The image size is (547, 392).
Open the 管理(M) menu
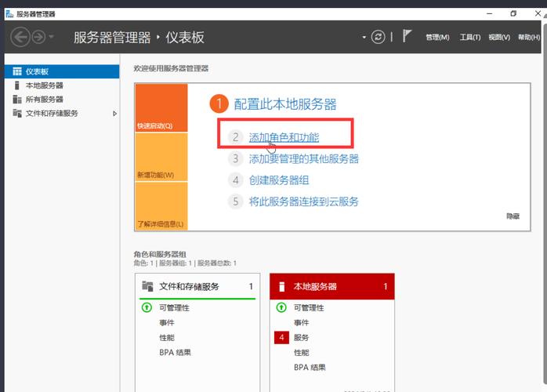(x=437, y=37)
